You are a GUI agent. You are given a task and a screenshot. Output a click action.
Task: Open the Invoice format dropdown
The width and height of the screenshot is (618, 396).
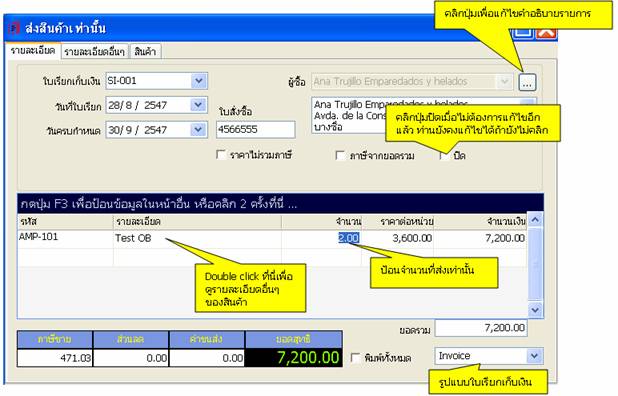tap(534, 356)
